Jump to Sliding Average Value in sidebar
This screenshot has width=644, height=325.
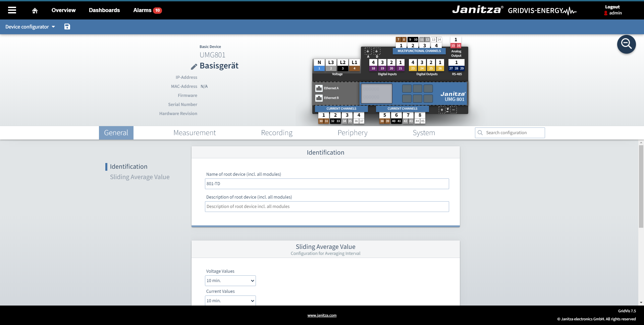tap(140, 177)
